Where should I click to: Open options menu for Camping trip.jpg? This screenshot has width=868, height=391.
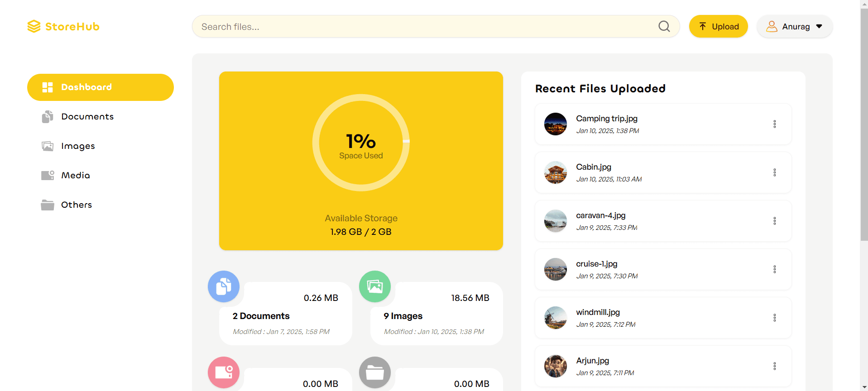[774, 124]
